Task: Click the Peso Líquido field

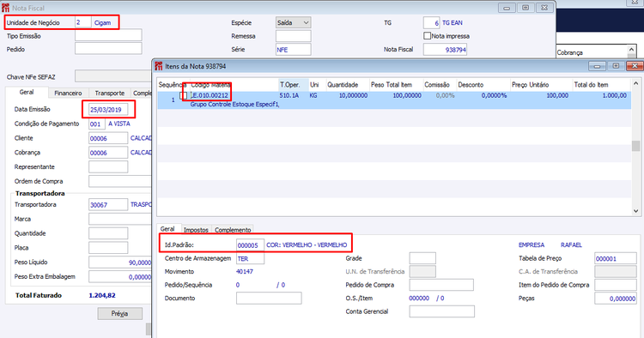Action: (x=120, y=263)
